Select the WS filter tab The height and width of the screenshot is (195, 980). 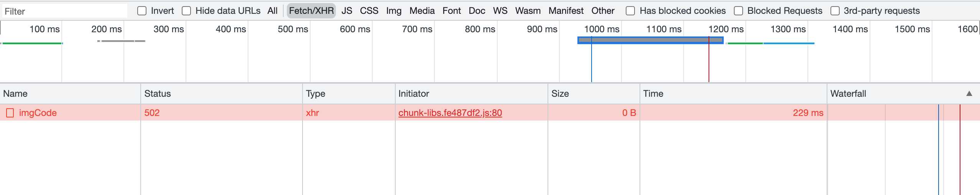pyautogui.click(x=500, y=11)
